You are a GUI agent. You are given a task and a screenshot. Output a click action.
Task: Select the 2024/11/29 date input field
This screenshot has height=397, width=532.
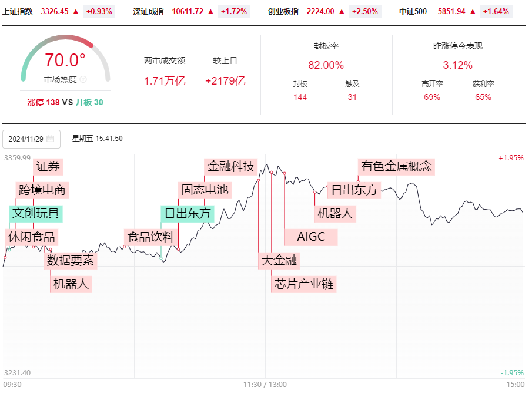click(x=32, y=139)
